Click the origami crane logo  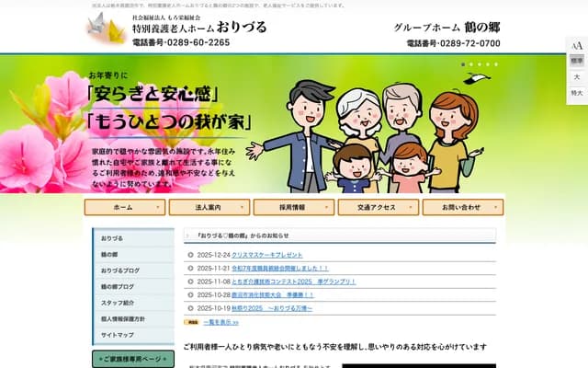(x=106, y=29)
